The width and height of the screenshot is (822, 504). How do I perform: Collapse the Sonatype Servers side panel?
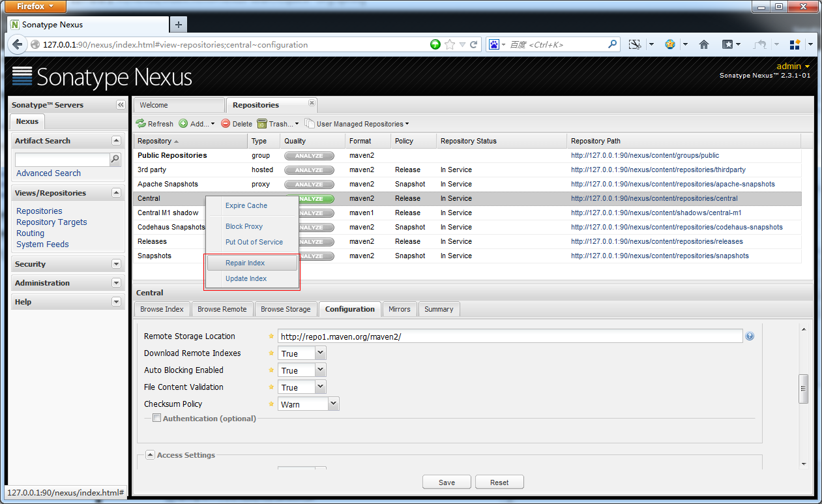(x=121, y=105)
